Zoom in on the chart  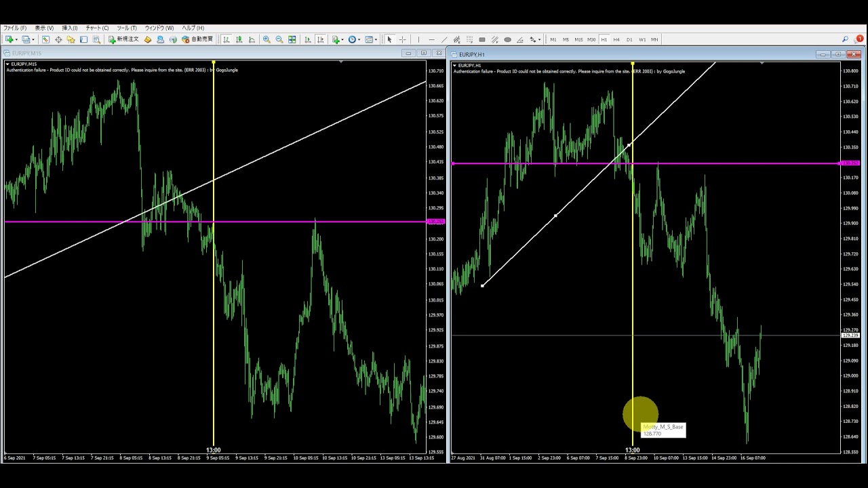point(267,39)
